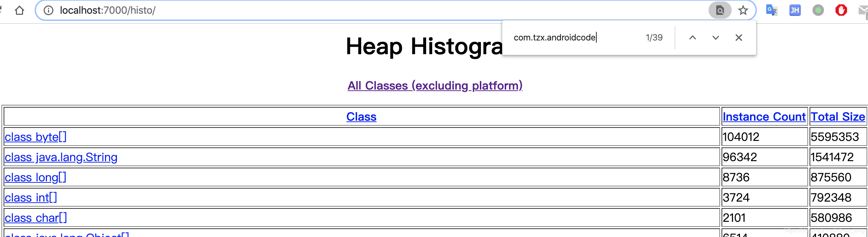Sort by Instance Count column header

click(764, 117)
